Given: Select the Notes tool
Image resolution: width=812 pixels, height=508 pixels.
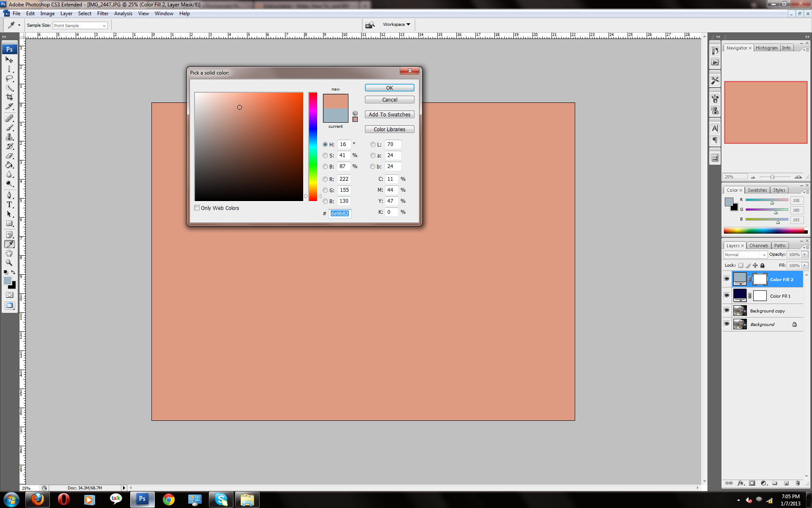Looking at the screenshot, I should [9, 235].
